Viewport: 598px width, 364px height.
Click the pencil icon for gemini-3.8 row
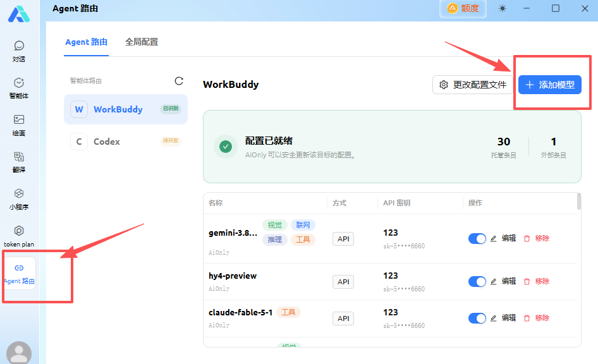pyautogui.click(x=494, y=239)
